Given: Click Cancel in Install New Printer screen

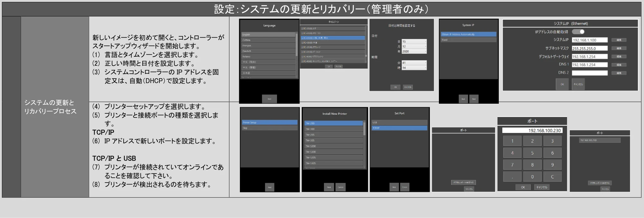Looking at the screenshot, I should pos(340,187).
